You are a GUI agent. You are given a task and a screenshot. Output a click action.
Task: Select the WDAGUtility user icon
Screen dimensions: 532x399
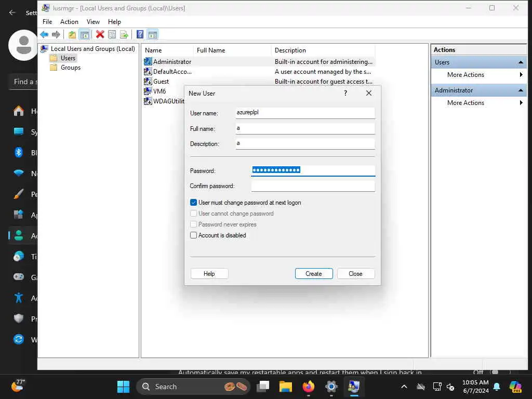click(x=148, y=101)
